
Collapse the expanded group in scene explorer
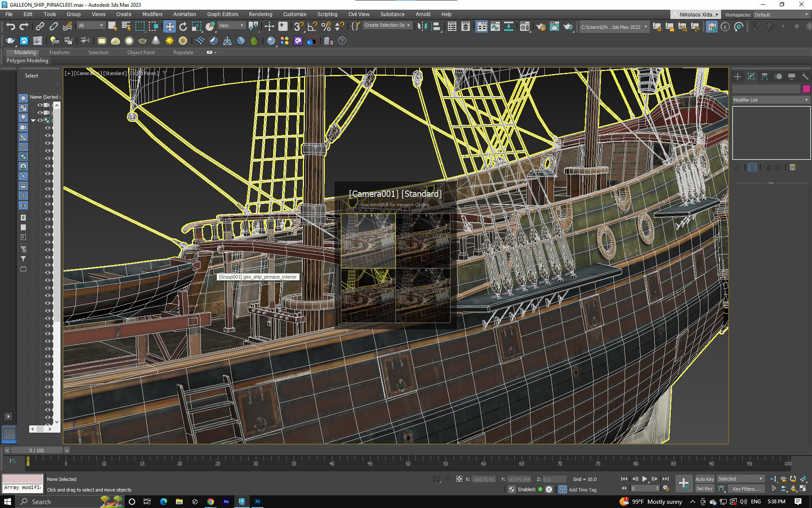coord(33,121)
